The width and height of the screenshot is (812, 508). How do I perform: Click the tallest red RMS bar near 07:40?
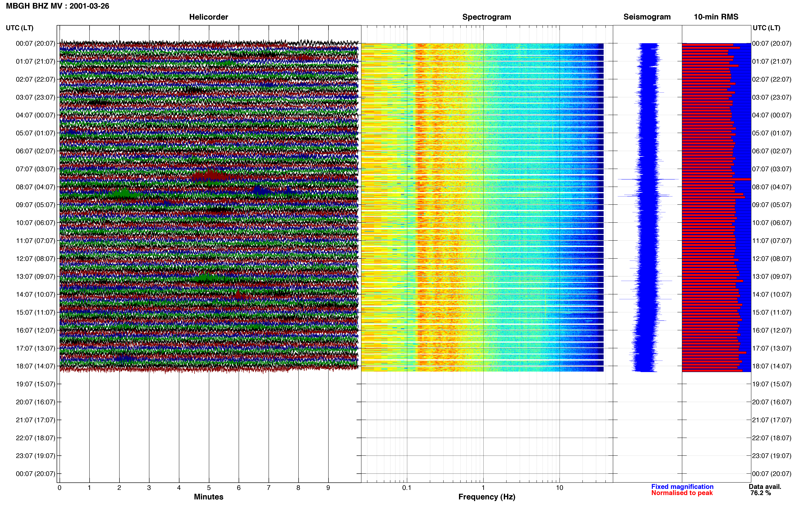point(716,179)
